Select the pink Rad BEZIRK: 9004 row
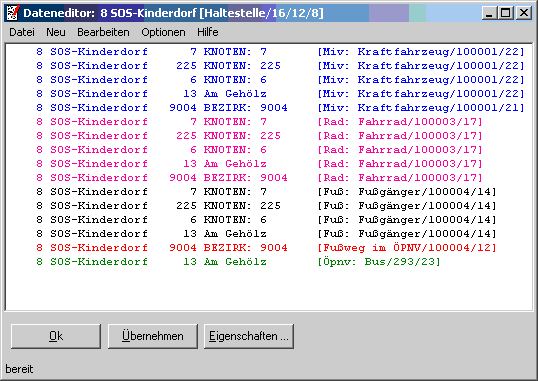The height and width of the screenshot is (381, 538). pyautogui.click(x=269, y=178)
